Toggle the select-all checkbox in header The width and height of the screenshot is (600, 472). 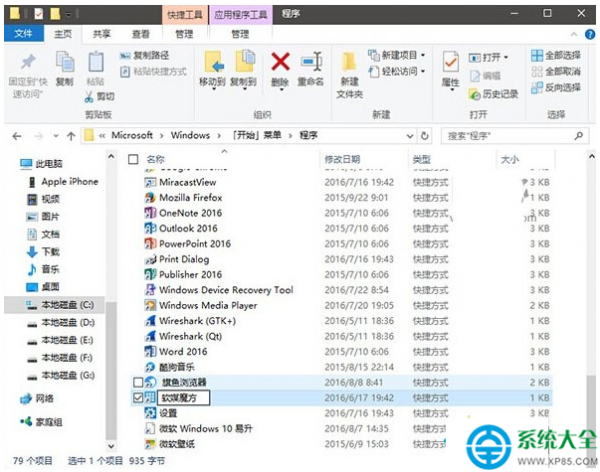[133, 159]
